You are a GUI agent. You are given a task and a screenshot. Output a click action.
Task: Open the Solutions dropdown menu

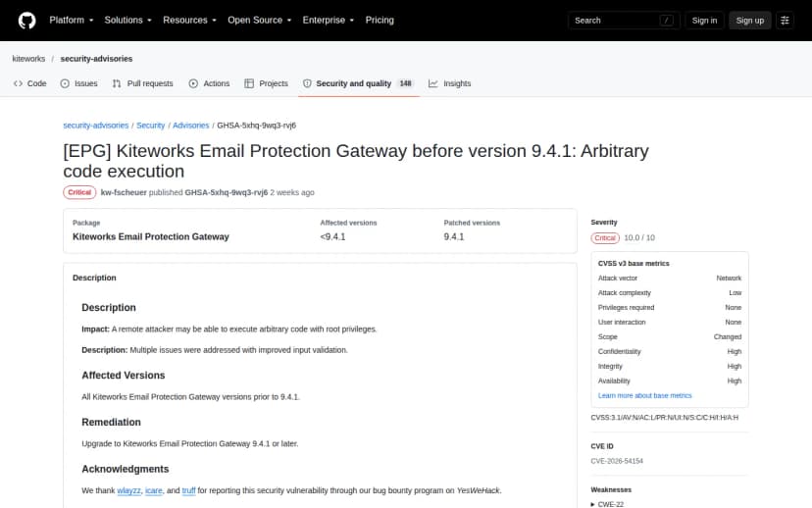coord(127,21)
